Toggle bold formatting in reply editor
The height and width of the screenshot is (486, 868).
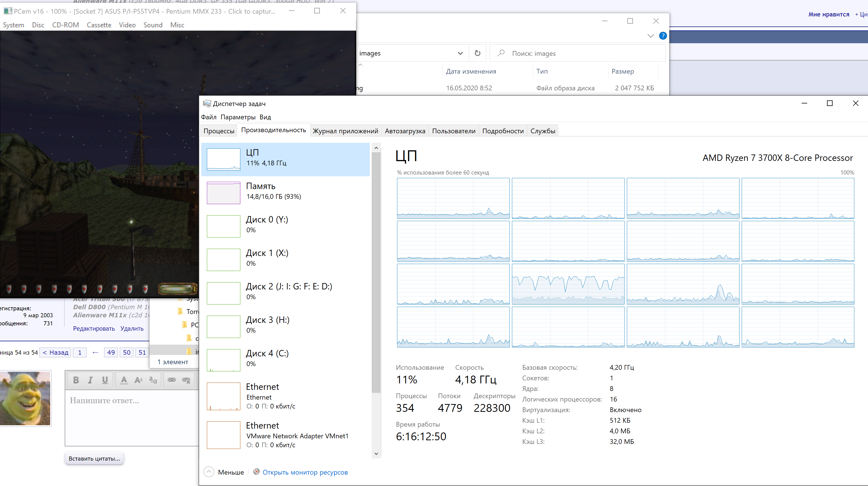76,380
